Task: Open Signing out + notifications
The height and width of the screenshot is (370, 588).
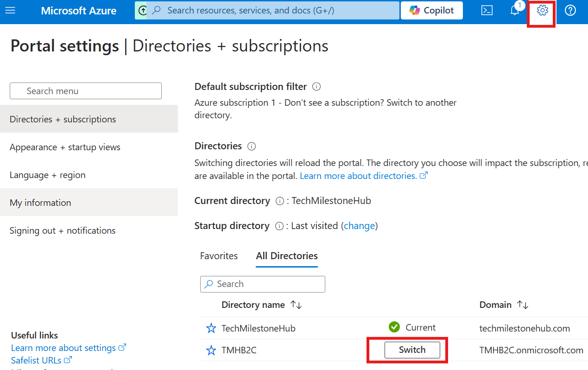Action: tap(89, 230)
